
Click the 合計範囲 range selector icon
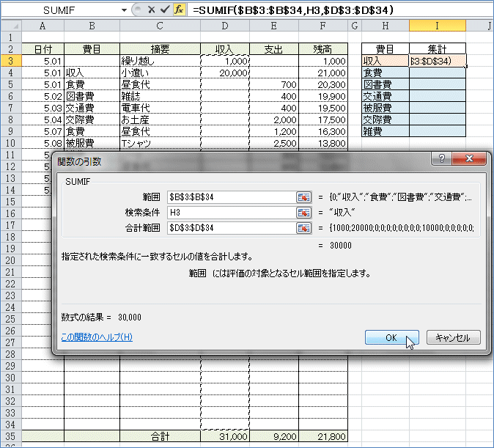pos(303,228)
